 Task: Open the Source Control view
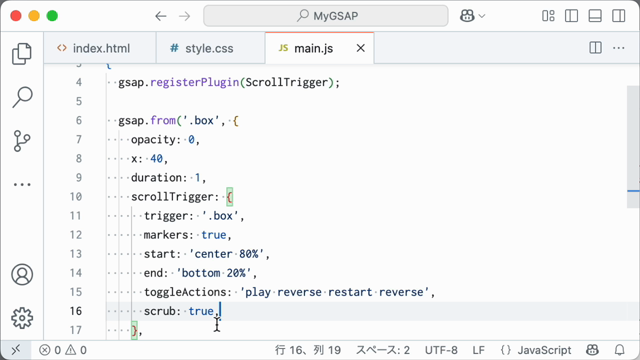(22, 141)
